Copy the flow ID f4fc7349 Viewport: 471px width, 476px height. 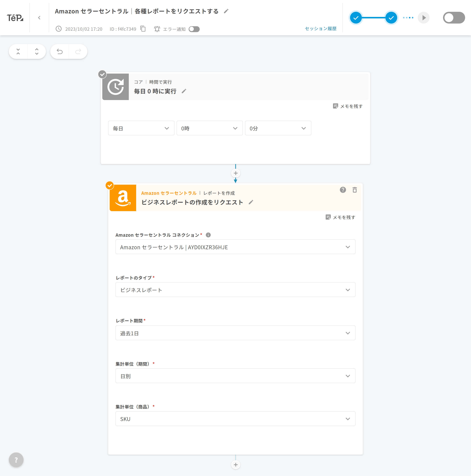pos(143,29)
